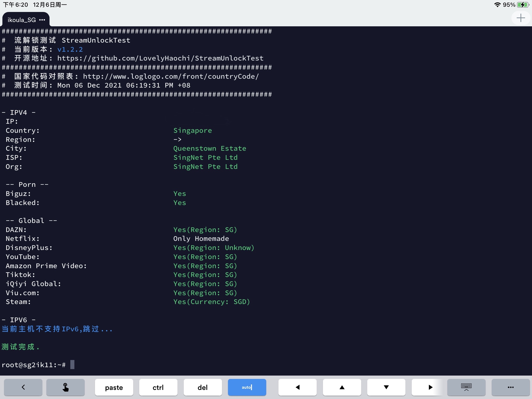Tap the battery status indicator

coord(522,5)
